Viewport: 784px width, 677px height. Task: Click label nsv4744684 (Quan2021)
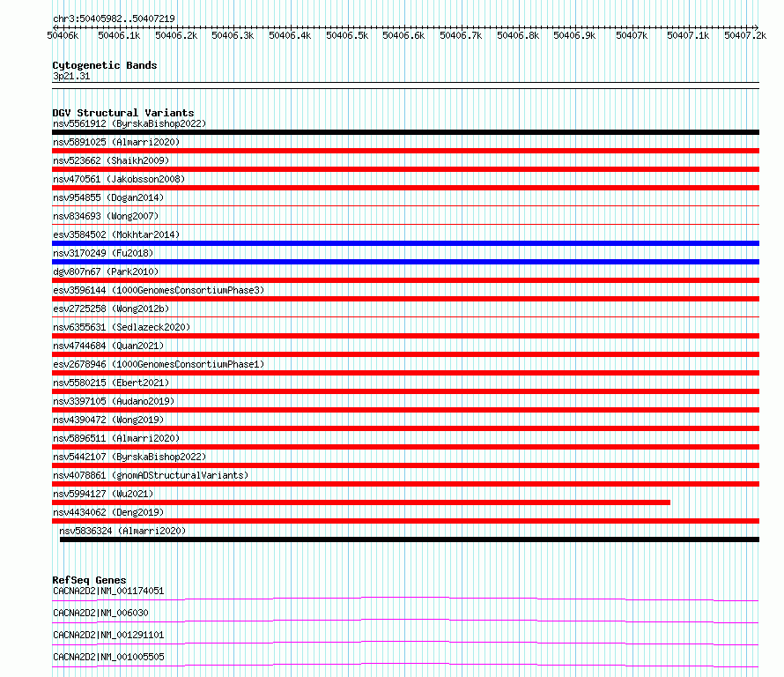(x=108, y=346)
